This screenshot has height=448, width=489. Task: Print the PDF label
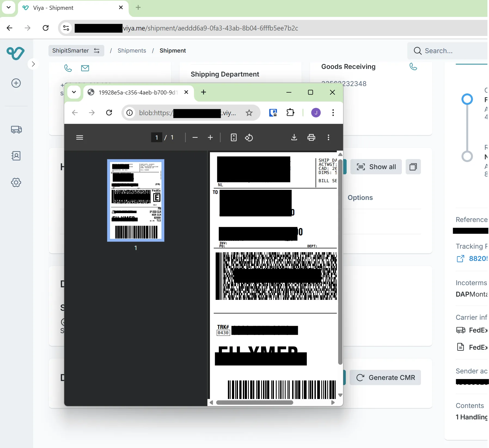[311, 138]
